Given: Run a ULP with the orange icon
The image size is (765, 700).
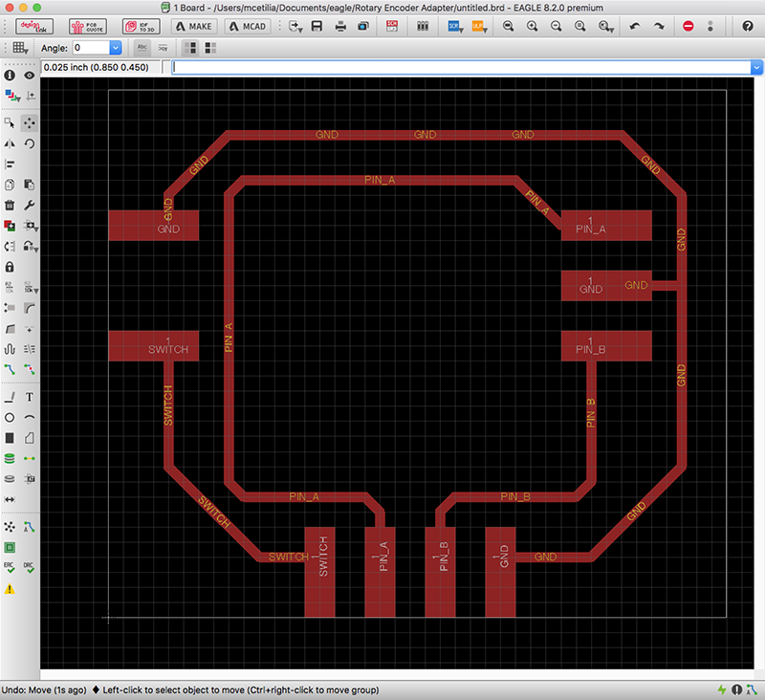Looking at the screenshot, I should pos(479,27).
